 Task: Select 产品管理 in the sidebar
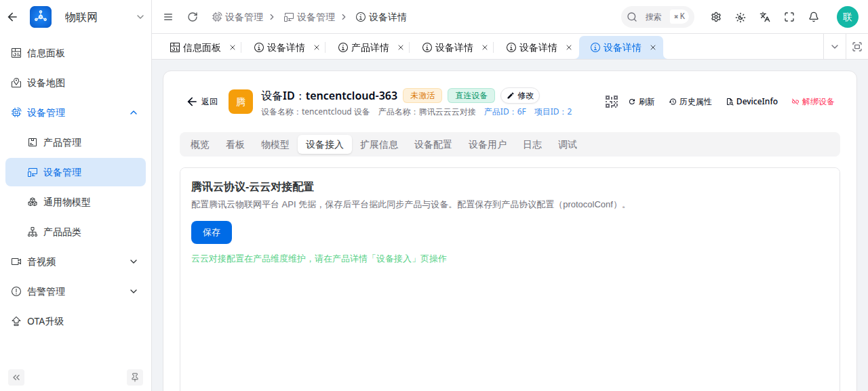75,142
